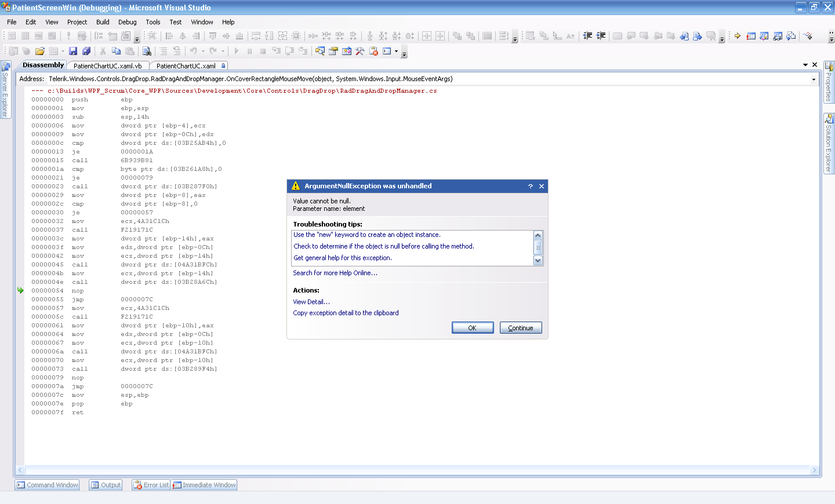
Task: Click the Continue debugging play icon
Action: (x=236, y=51)
